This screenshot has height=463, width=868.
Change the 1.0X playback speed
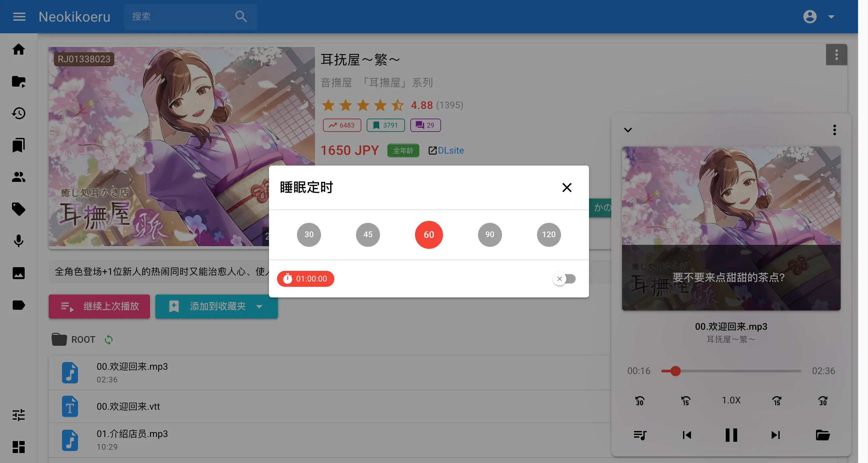point(731,400)
